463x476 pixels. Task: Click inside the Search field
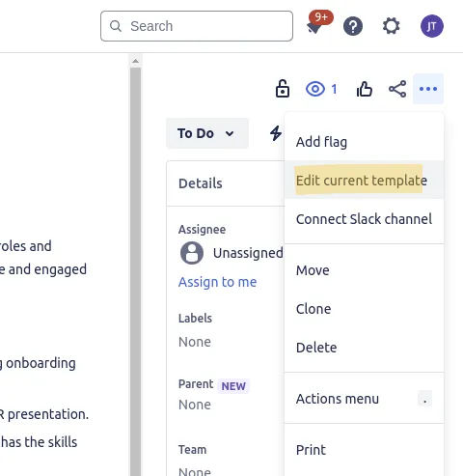click(x=197, y=26)
